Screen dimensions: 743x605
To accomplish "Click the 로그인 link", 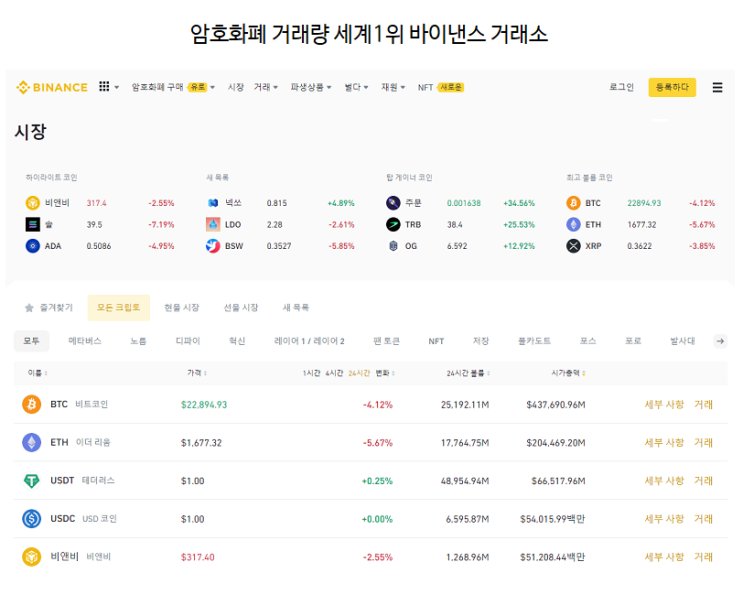I will [x=621, y=87].
